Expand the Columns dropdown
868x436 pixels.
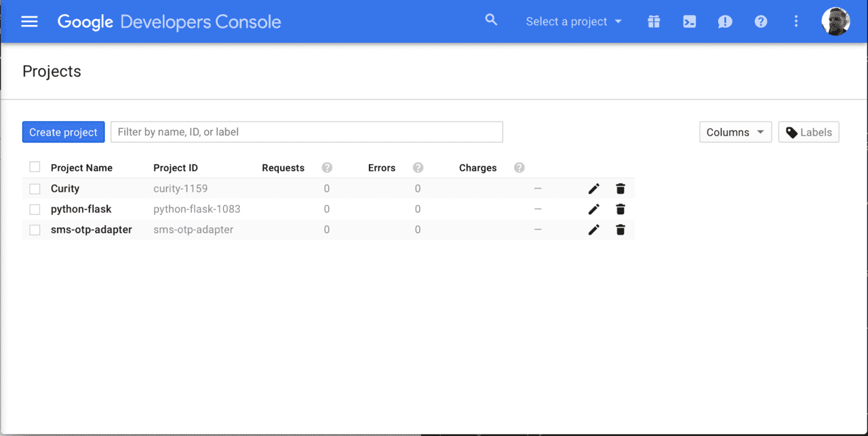tap(735, 132)
